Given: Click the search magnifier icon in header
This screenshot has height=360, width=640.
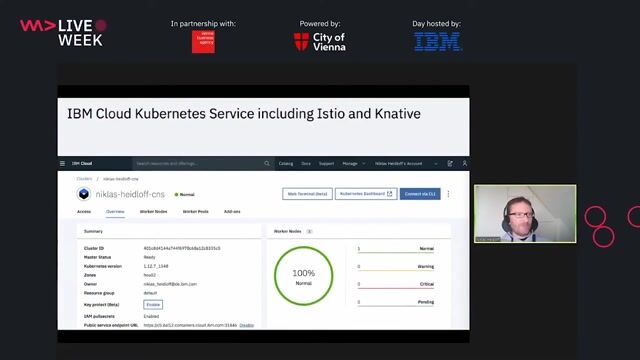Looking at the screenshot, I should (x=267, y=163).
